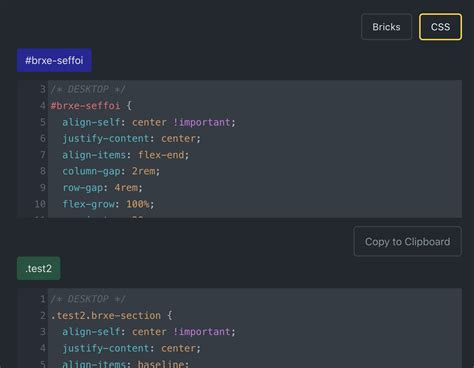Click the #brxe-seffoi ID label
Viewport: 474px width, 368px height.
click(54, 60)
